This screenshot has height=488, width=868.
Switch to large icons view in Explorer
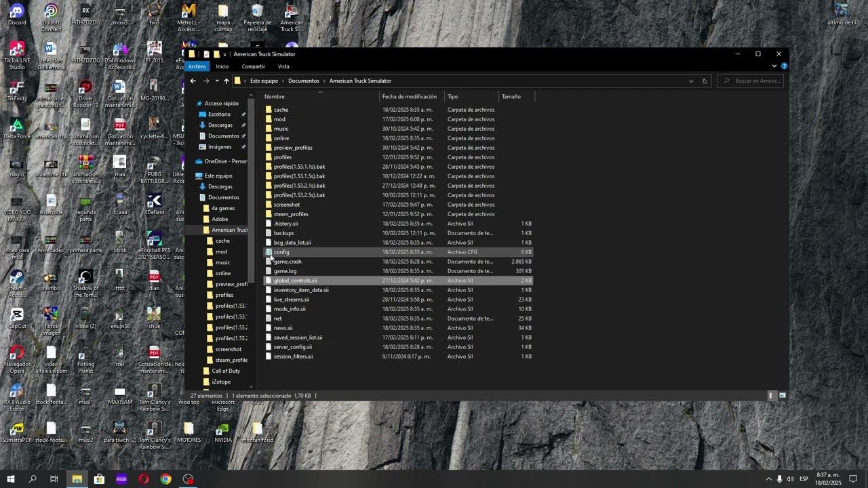783,395
